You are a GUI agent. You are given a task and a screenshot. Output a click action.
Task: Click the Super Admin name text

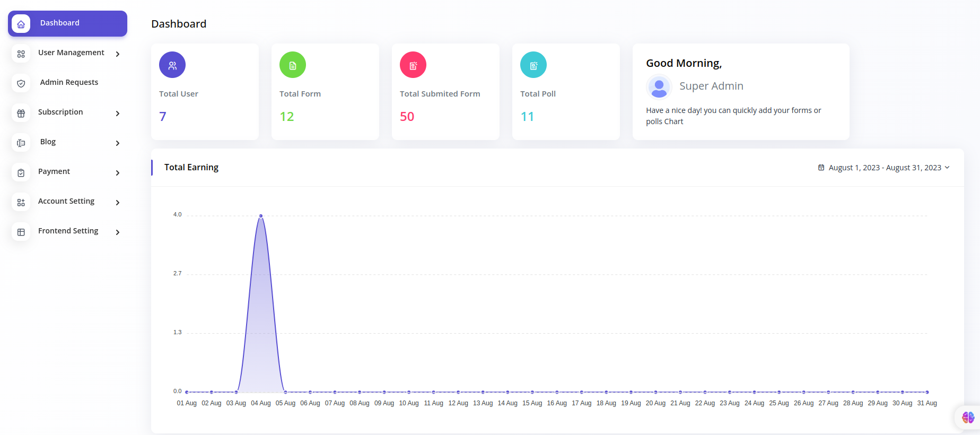click(x=711, y=86)
